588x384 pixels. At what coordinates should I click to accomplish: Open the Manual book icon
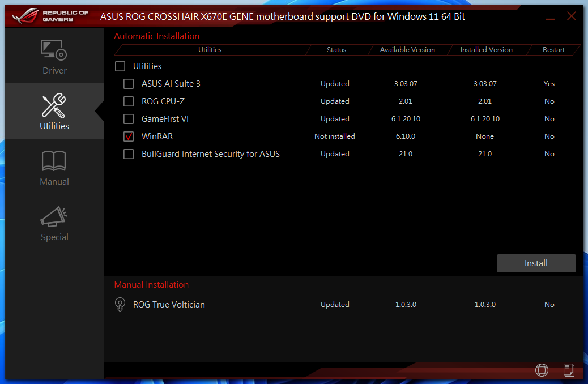[54, 161]
